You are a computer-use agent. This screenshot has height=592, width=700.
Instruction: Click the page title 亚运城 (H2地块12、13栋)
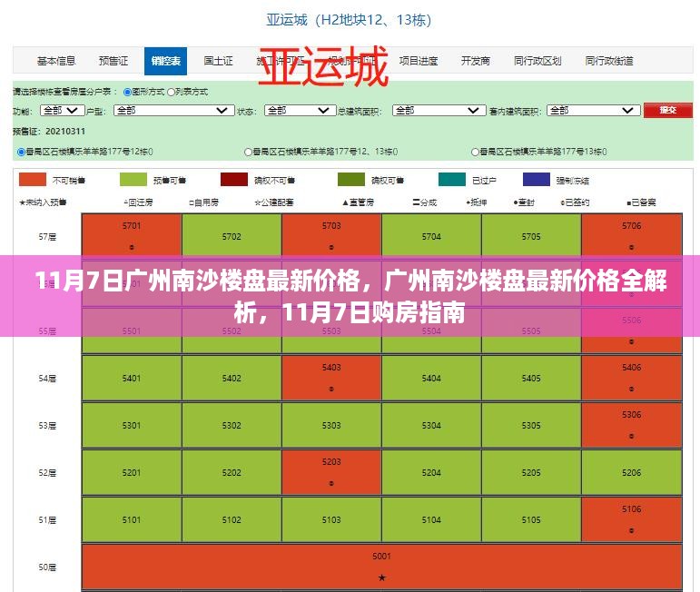click(350, 20)
